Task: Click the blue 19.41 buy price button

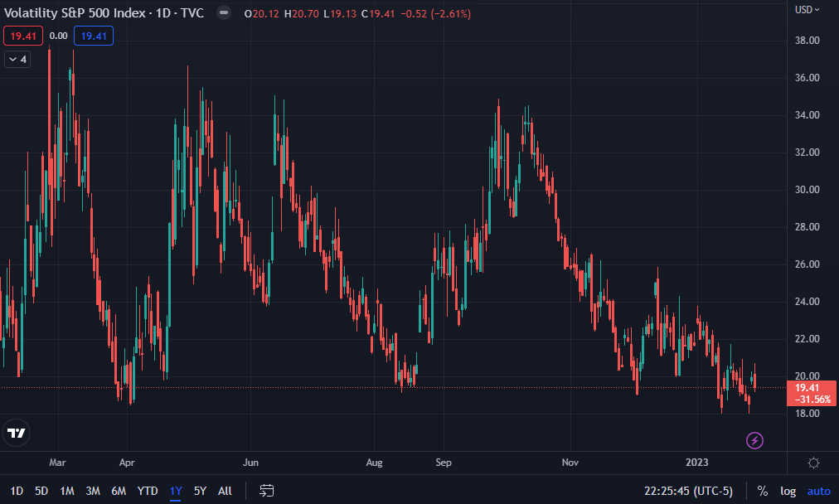Action: 94,36
